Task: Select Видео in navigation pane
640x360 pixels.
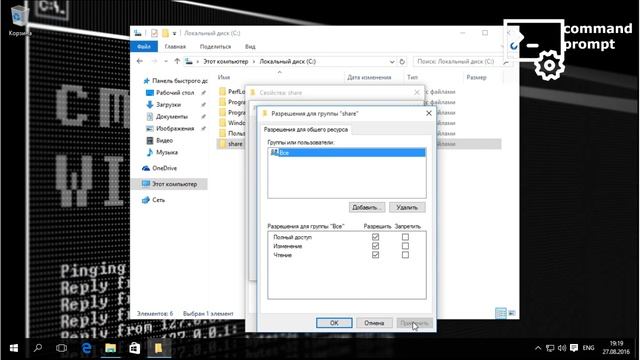Action: (164, 140)
